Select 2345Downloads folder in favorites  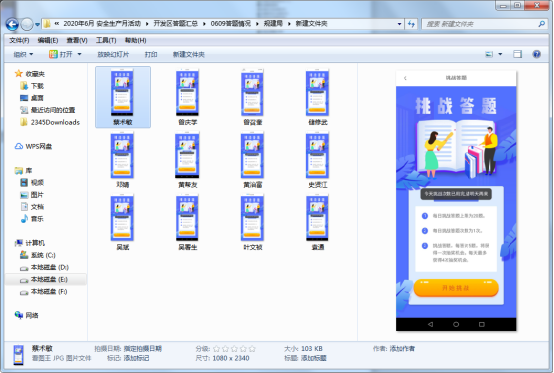coord(50,122)
